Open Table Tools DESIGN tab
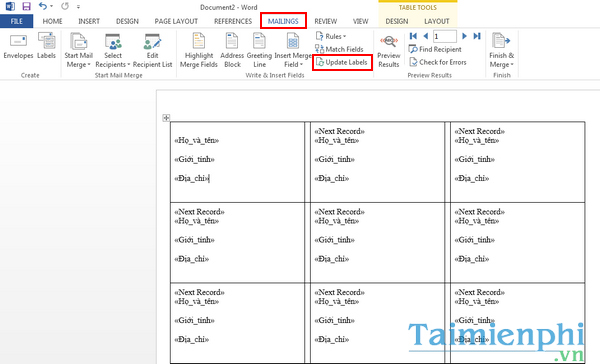 (x=397, y=21)
